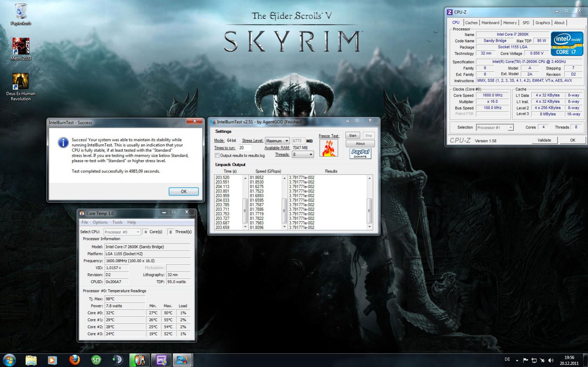Click the OK button in CPU-Z
Viewport: 588px width, 367px height.
click(x=573, y=140)
